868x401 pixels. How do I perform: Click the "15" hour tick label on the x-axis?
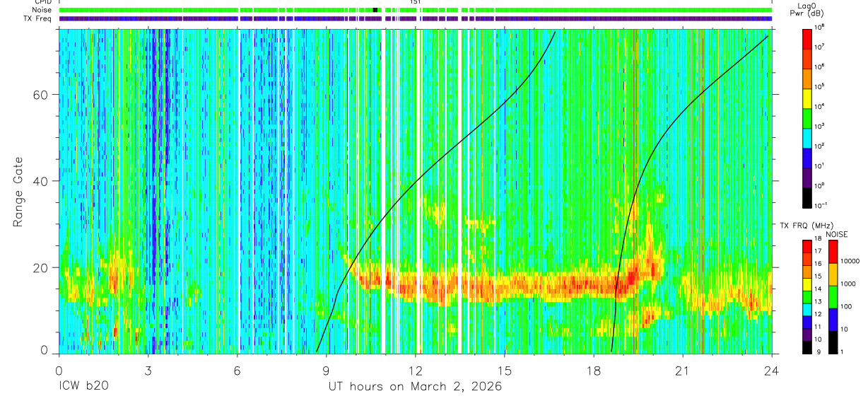click(505, 371)
